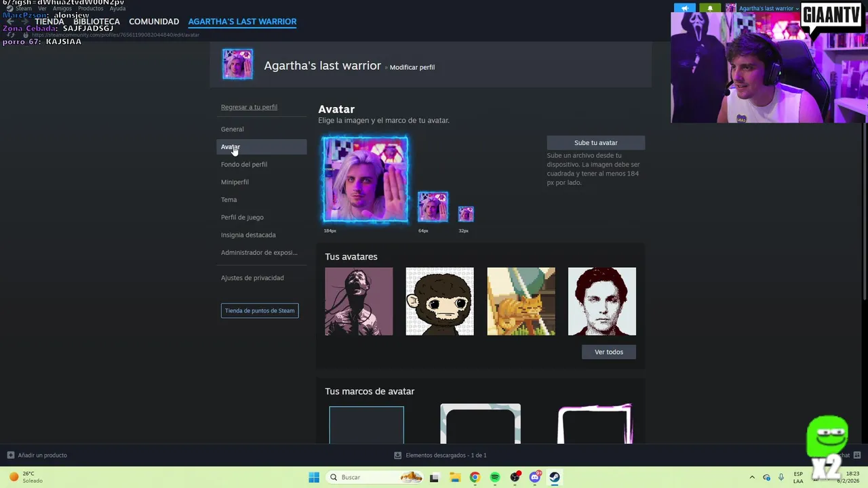868x488 pixels.
Task: Click the page vertical scrollbar
Action: click(x=864, y=211)
